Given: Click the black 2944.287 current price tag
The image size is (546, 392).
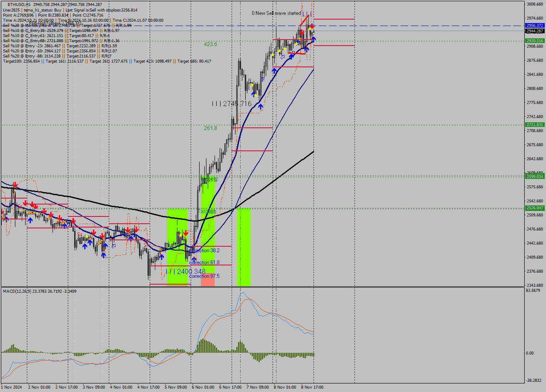Looking at the screenshot, I should click(x=534, y=31).
